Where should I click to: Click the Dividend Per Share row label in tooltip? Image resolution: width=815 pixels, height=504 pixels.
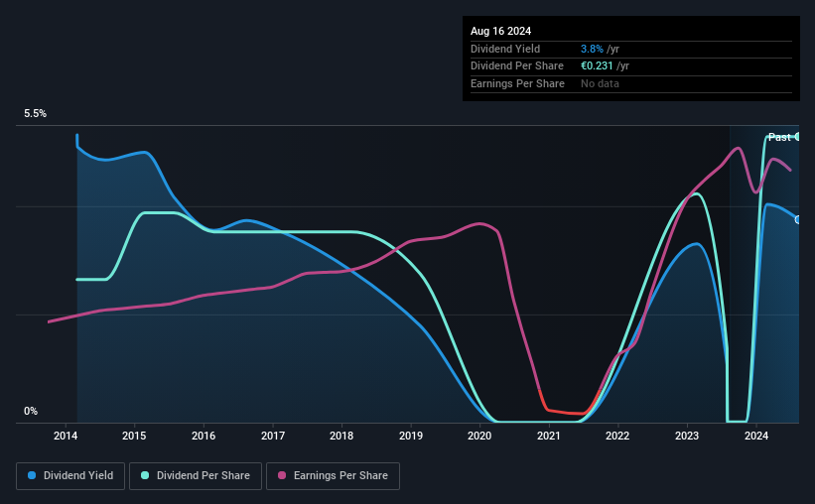click(516, 66)
